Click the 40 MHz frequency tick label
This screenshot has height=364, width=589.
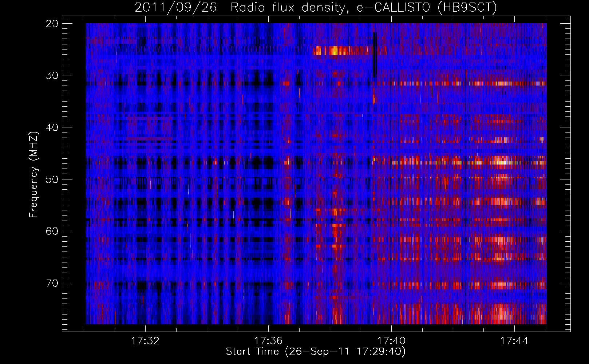tap(52, 127)
